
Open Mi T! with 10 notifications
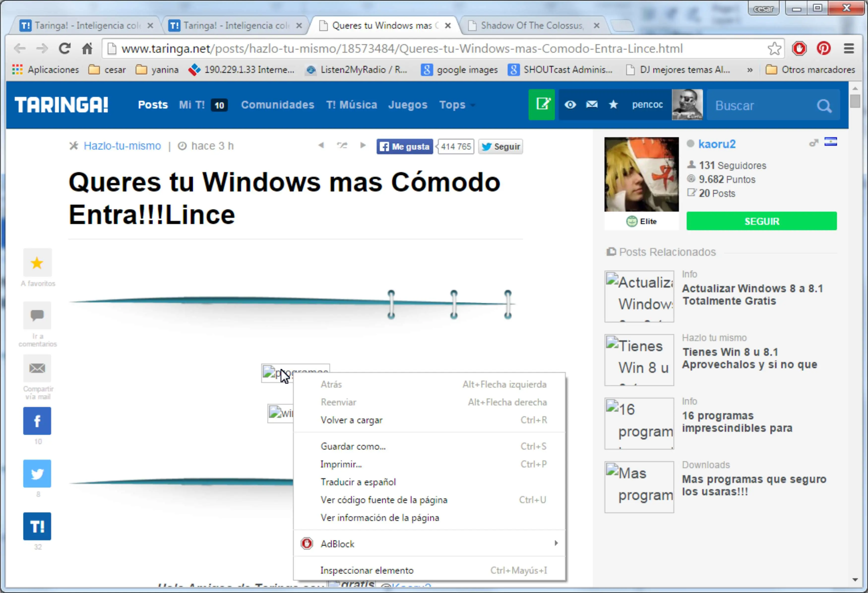coord(203,105)
